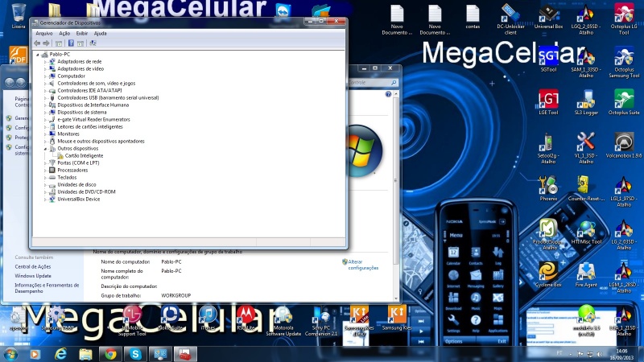Open Counter-Reset desktop icon
644x362 pixels.
point(586,189)
